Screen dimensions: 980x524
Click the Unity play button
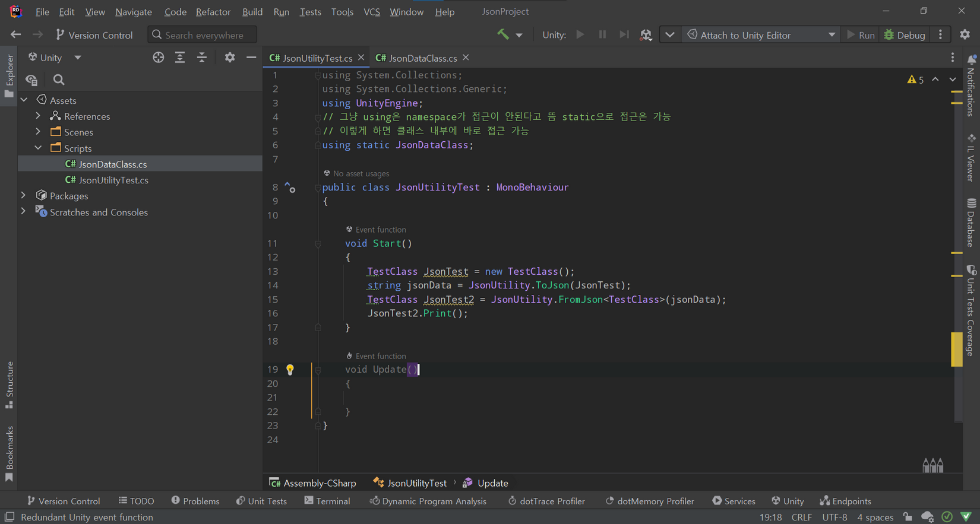click(580, 35)
